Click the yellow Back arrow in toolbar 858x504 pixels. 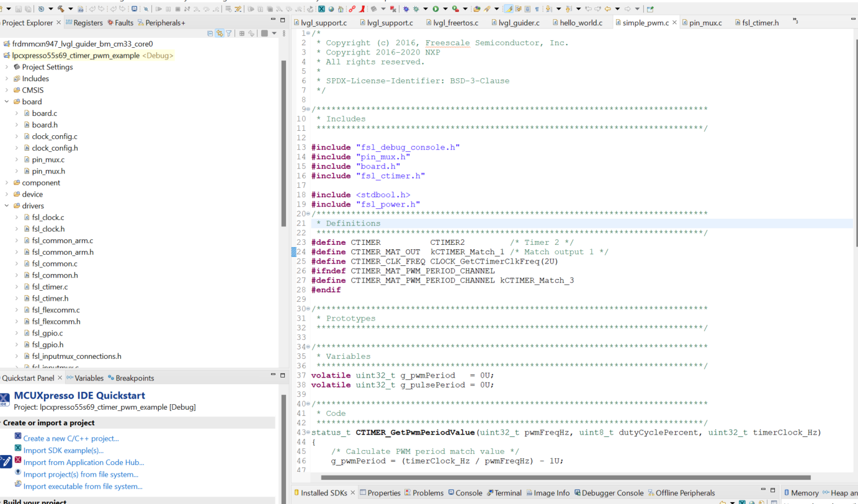(x=607, y=9)
